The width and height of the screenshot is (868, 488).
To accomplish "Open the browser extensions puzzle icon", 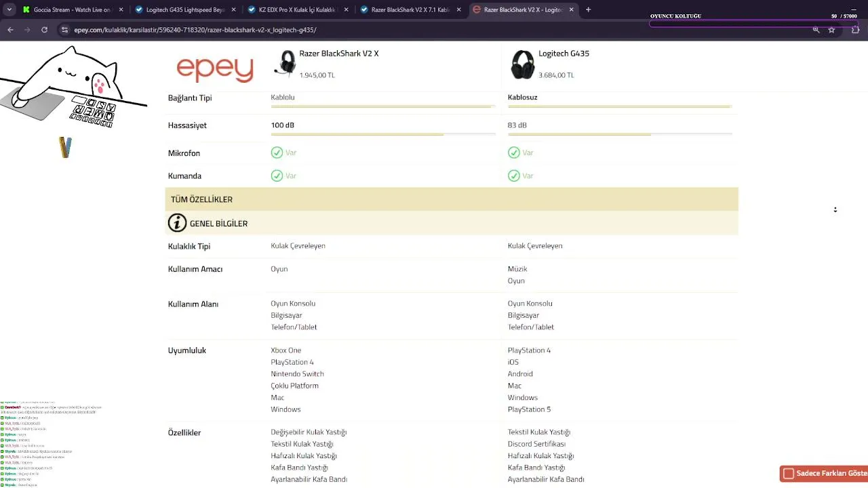I will pos(855,30).
